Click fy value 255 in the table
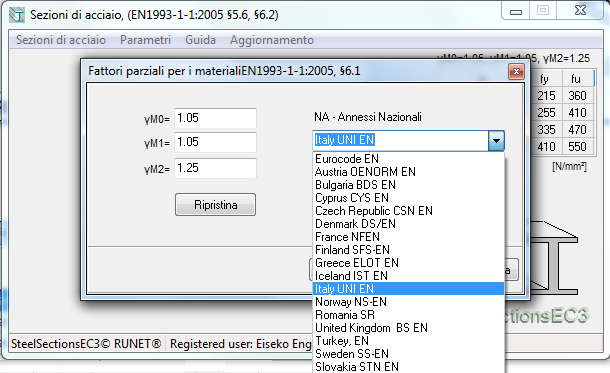The width and height of the screenshot is (610, 373). (x=546, y=113)
